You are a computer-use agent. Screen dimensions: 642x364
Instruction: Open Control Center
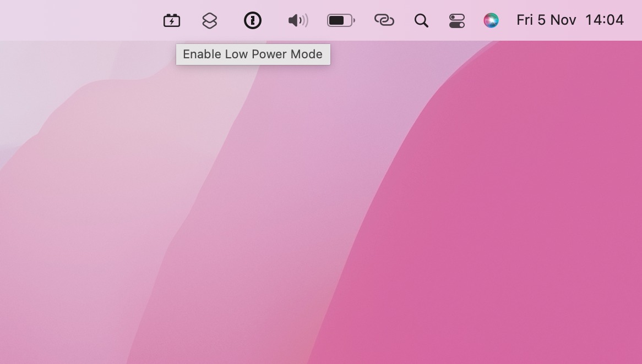(457, 21)
